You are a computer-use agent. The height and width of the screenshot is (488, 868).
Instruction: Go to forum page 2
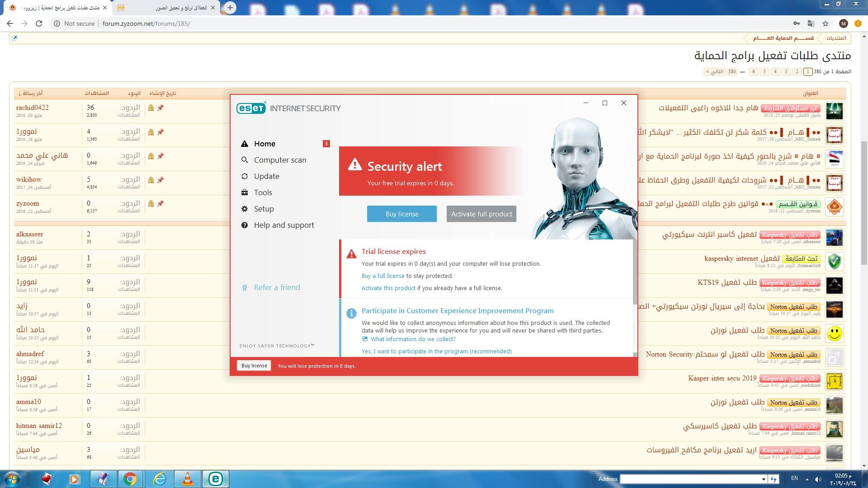click(797, 71)
